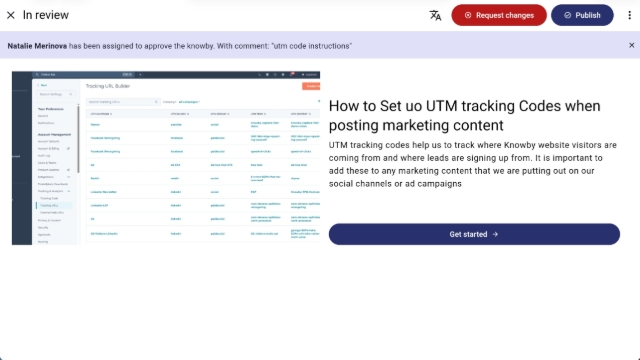Close the In review screen with the X
The height and width of the screenshot is (360, 640).
tap(11, 16)
